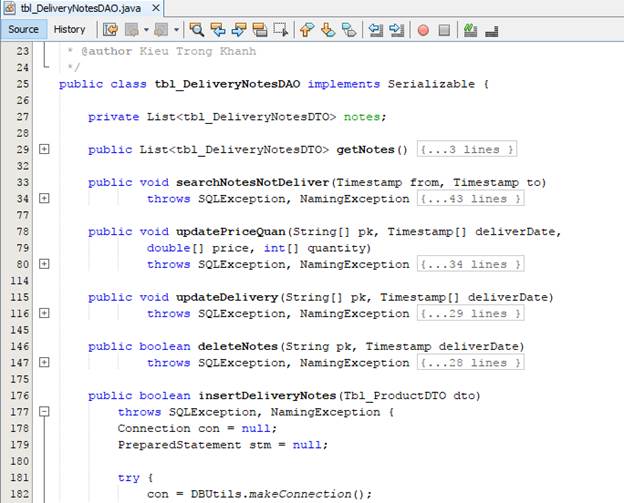Image resolution: width=624 pixels, height=503 pixels.
Task: Select the tbl_DeliveryNotesDAO.java file tab
Action: click(x=81, y=8)
